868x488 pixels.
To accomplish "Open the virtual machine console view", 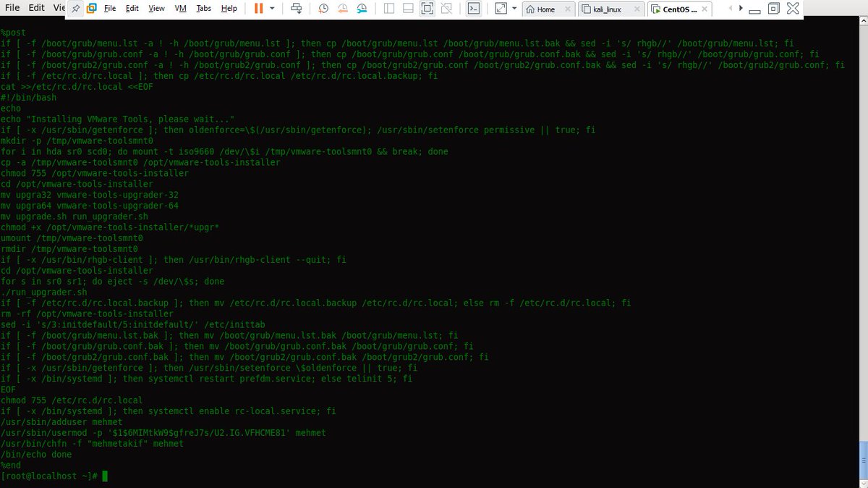I will pyautogui.click(x=473, y=9).
